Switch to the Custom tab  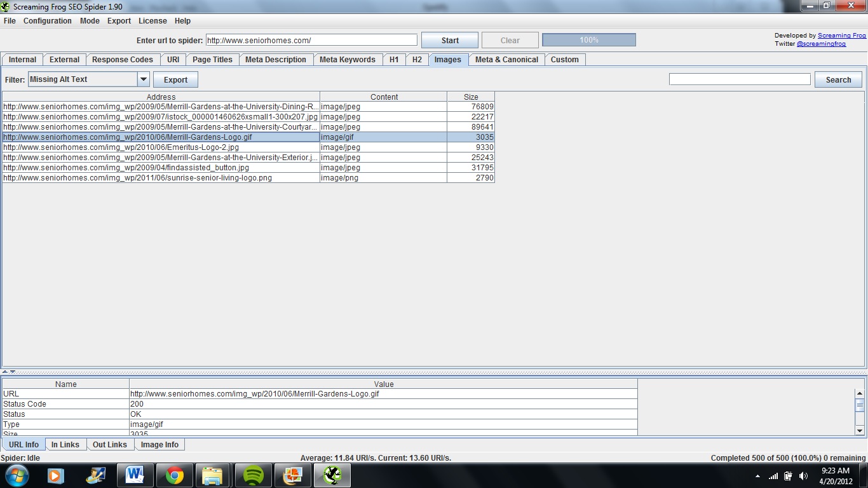coord(565,60)
